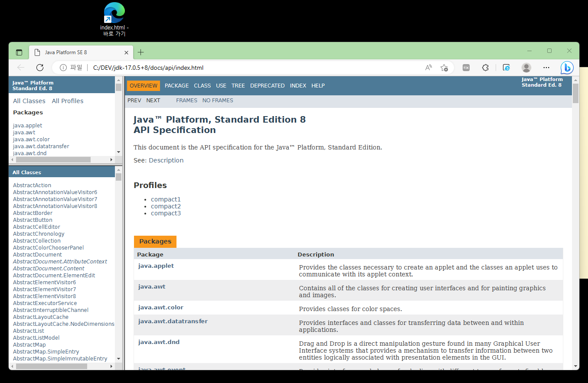Click the packages frame scroll-down arrow

point(119,152)
